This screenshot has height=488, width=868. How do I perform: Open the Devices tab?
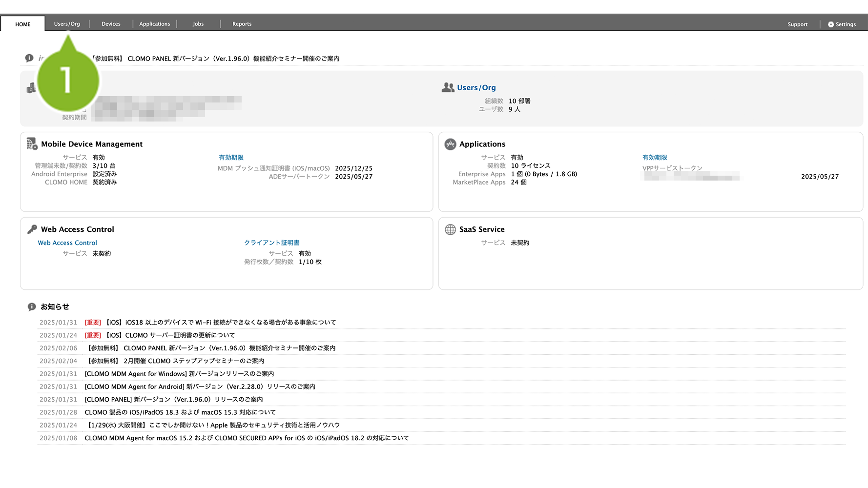click(111, 24)
